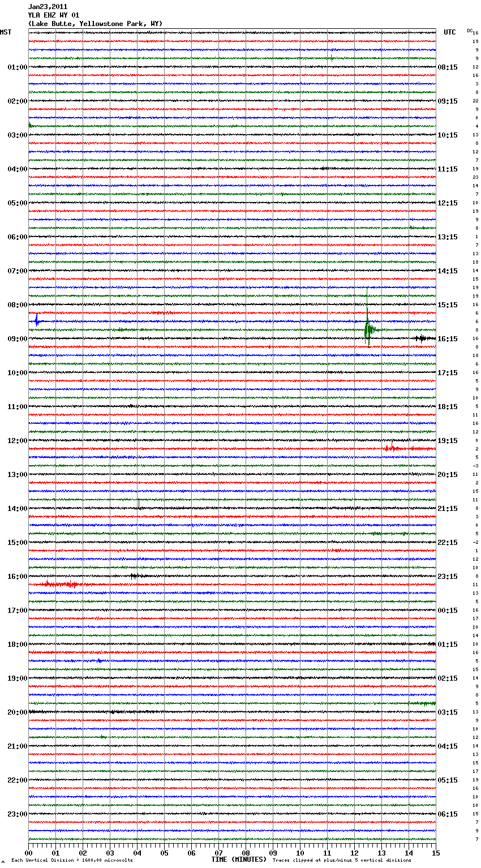Click the 03:15 UTC time label
The height and width of the screenshot is (868, 481).
[448, 712]
